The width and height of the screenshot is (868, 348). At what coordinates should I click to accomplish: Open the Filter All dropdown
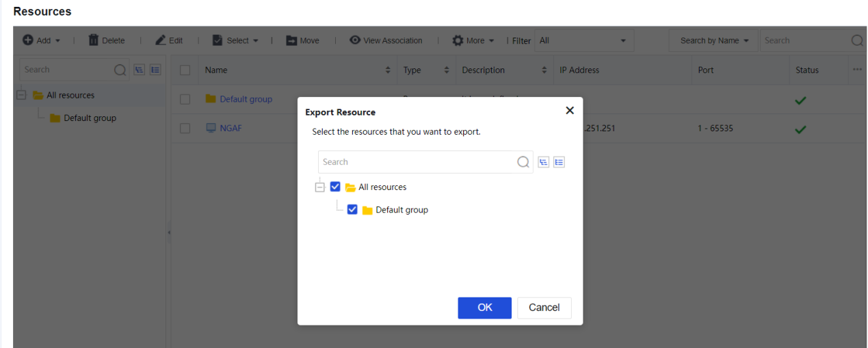coord(583,40)
